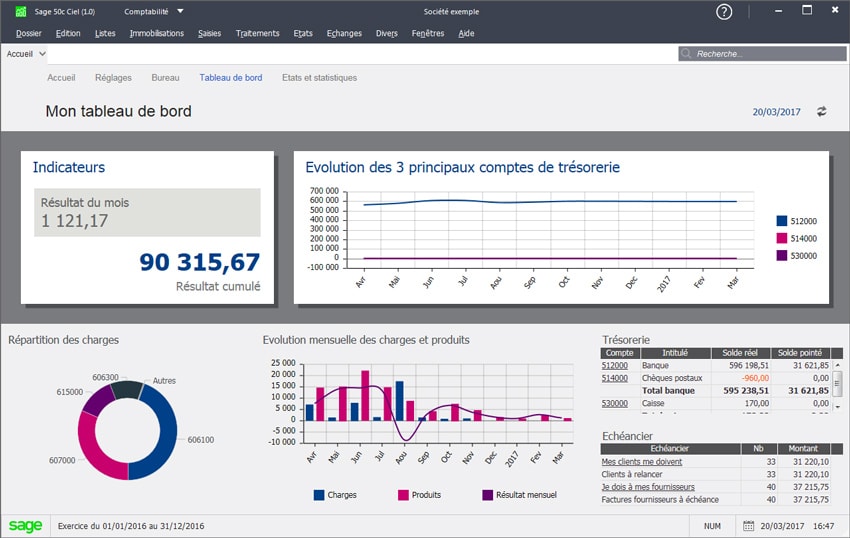The height and width of the screenshot is (538, 850).
Task: Click the Intitulé column header
Action: [x=675, y=353]
